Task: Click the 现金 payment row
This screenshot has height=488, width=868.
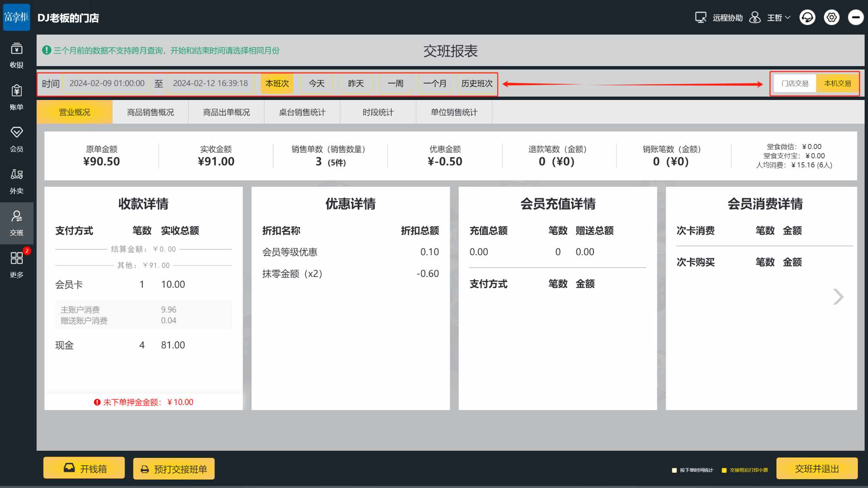Action: (143, 345)
